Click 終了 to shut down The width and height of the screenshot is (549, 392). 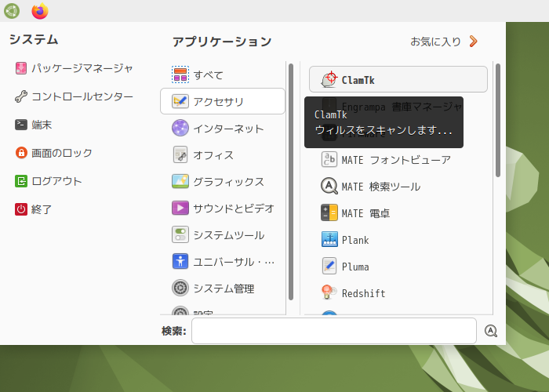[x=42, y=209]
